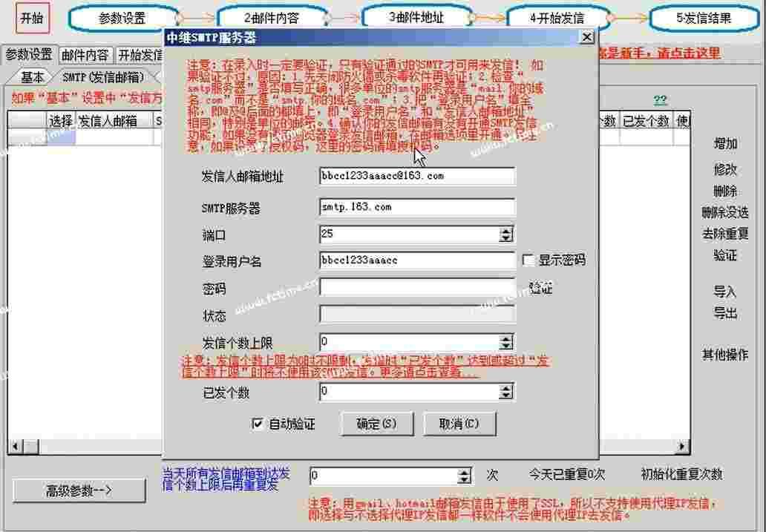Click the 登录用户名 input field
This screenshot has width=766, height=532.
(417, 260)
